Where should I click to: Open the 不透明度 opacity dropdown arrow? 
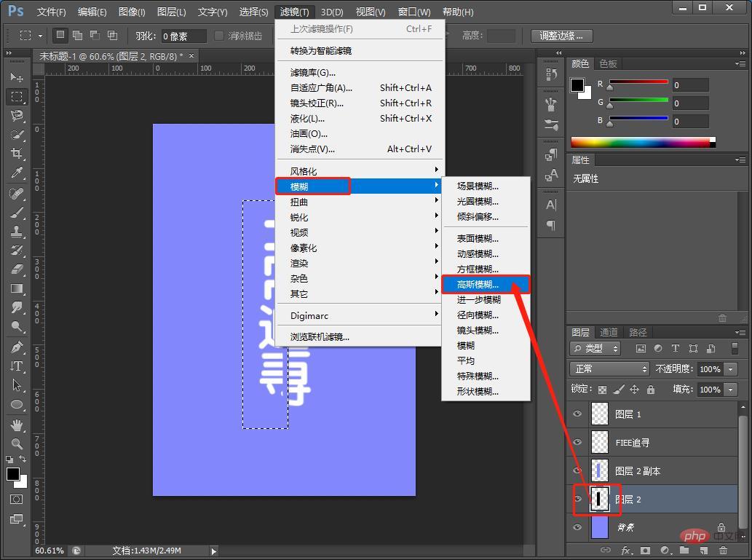click(731, 369)
